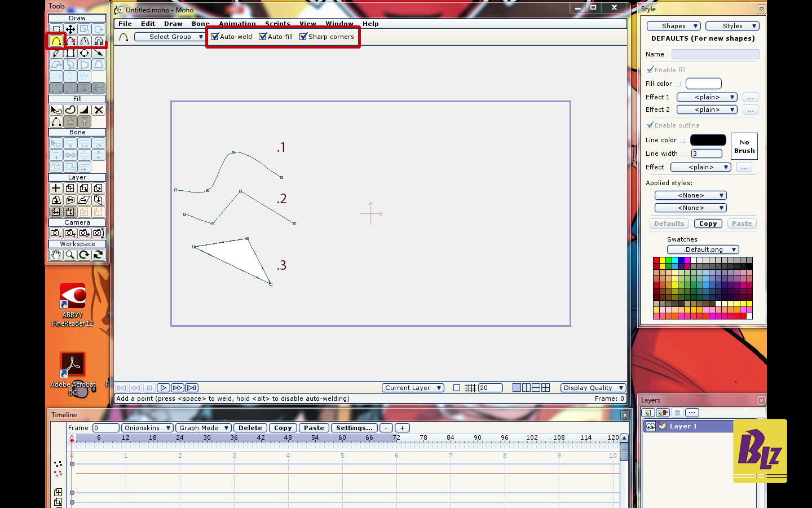Open the Draw menu
The width and height of the screenshot is (812, 508).
(173, 24)
